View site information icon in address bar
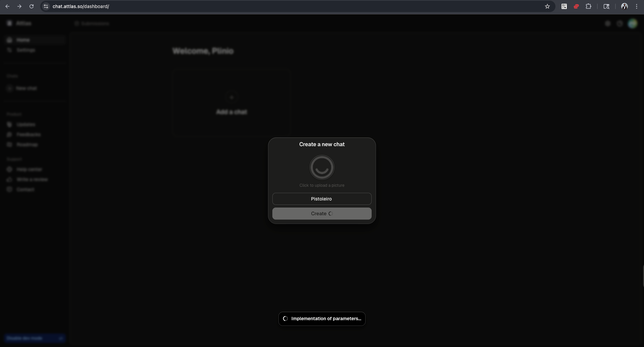Image resolution: width=644 pixels, height=347 pixels. [46, 6]
